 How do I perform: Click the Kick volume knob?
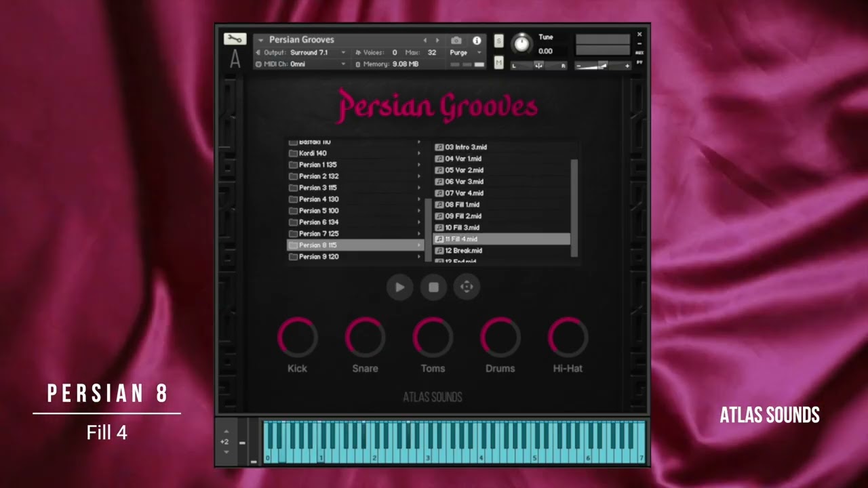[x=297, y=337]
